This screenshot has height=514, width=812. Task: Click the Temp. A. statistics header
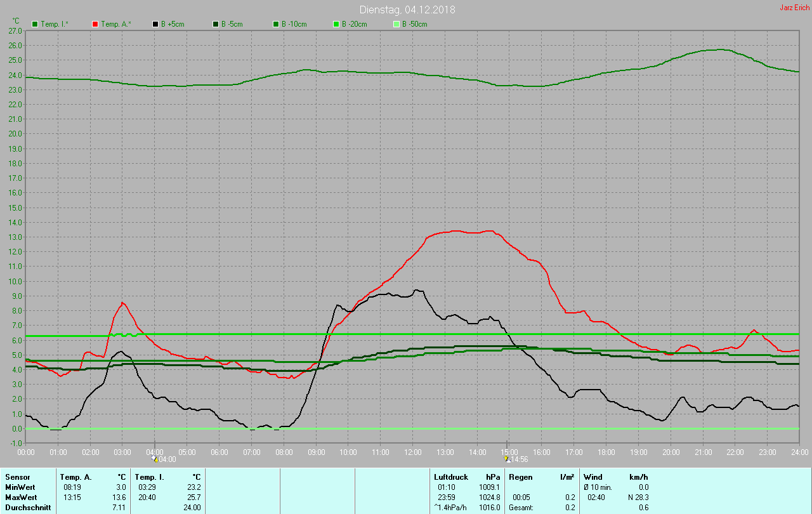point(75,477)
